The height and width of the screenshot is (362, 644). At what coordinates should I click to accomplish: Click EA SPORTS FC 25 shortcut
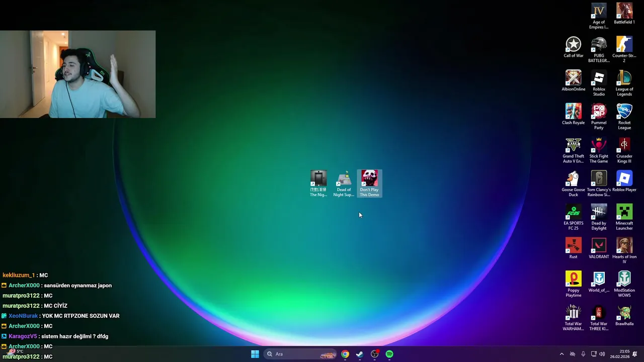[x=573, y=217]
